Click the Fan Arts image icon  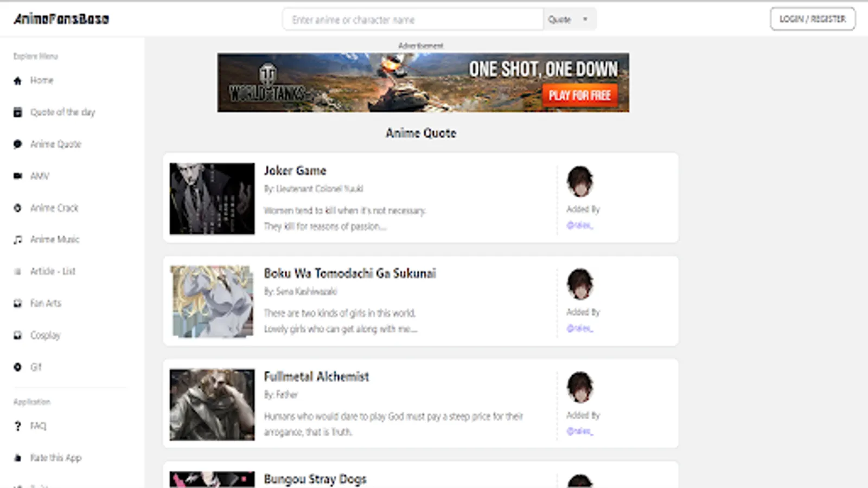[17, 303]
